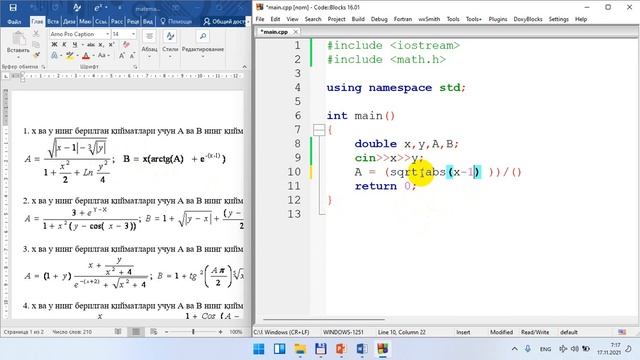
Task: Open the Arno Pro Caption font dropdown
Action: click(107, 34)
